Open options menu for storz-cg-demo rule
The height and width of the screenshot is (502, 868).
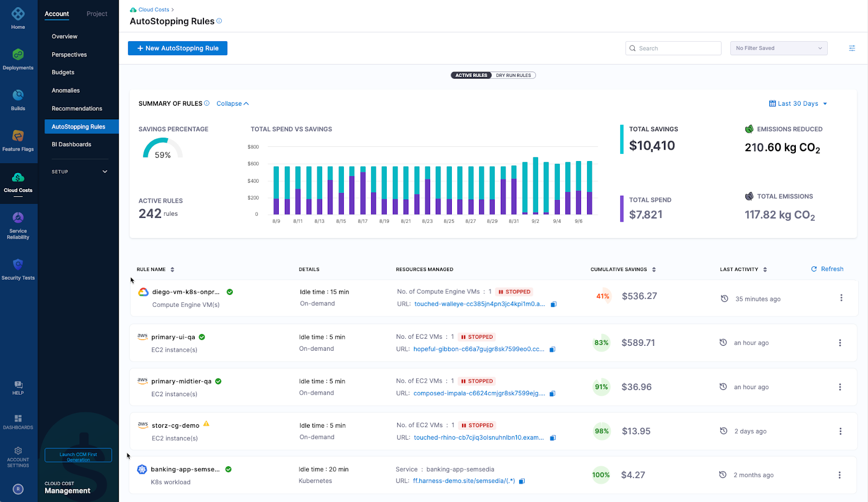[x=840, y=431]
